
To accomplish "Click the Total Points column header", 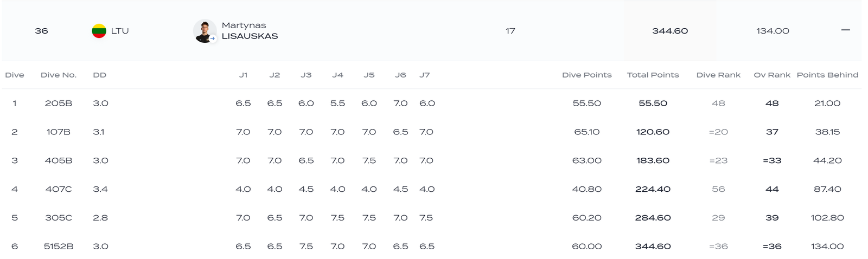I will click(653, 75).
